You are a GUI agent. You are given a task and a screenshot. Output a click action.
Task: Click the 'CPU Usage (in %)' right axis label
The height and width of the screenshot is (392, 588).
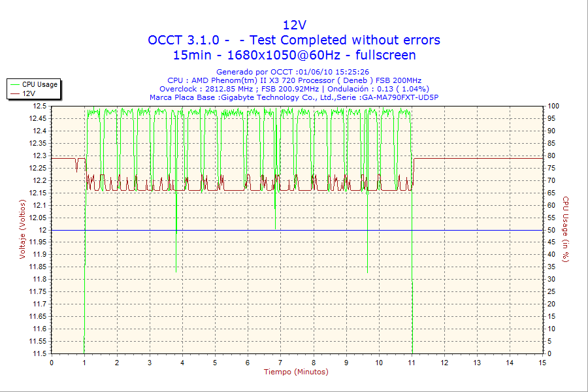pos(566,229)
